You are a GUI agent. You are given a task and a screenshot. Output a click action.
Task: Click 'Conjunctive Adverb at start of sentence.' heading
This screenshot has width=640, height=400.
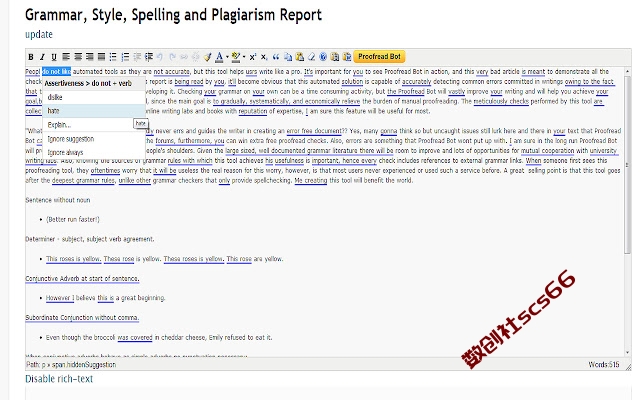click(82, 278)
